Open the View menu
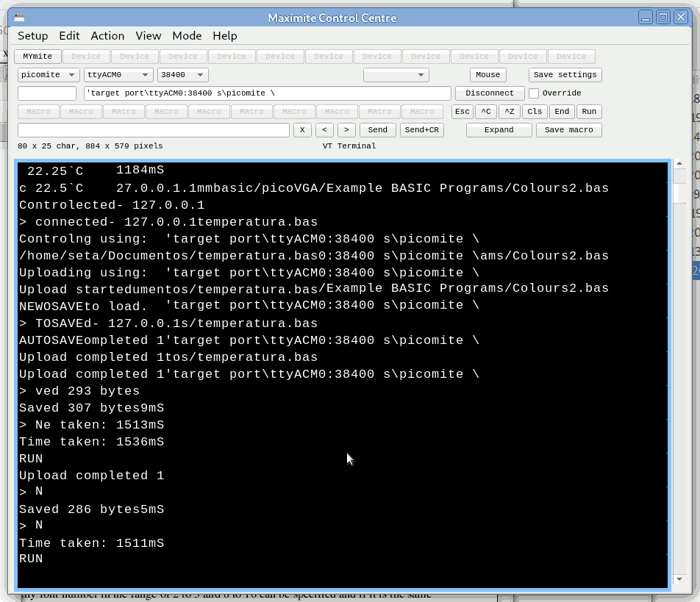The width and height of the screenshot is (700, 602). pyautogui.click(x=149, y=36)
